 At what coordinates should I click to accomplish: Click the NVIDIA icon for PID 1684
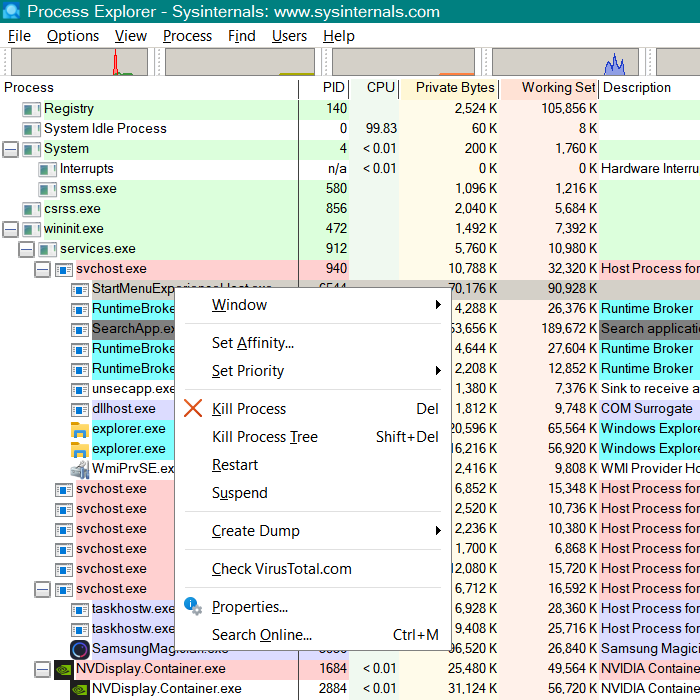[63, 669]
